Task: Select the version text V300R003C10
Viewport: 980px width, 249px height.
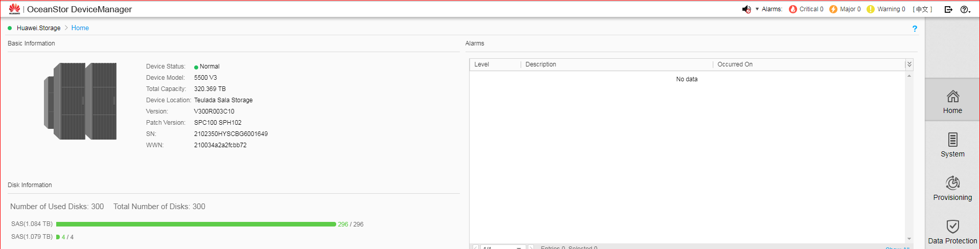Action: [214, 111]
